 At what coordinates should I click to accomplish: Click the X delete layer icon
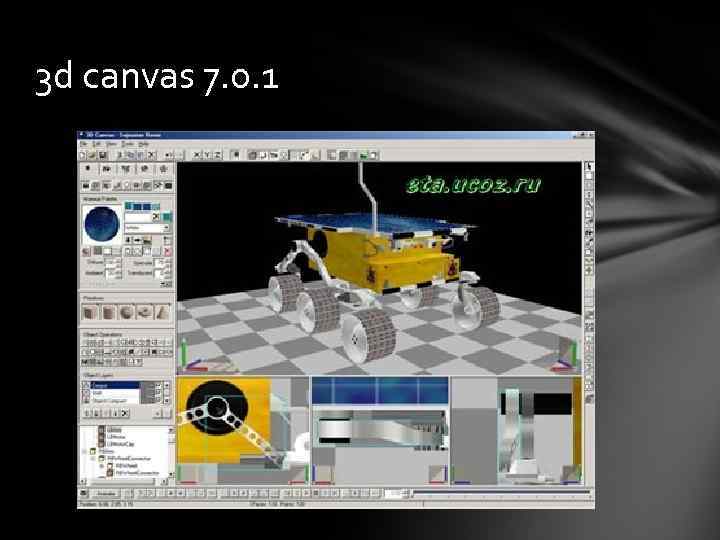[x=124, y=413]
